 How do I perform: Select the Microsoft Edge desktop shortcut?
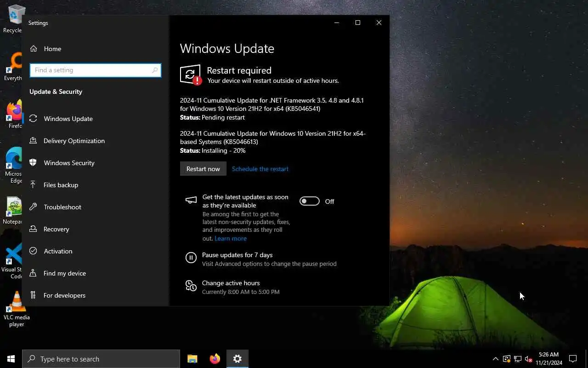[x=13, y=166]
